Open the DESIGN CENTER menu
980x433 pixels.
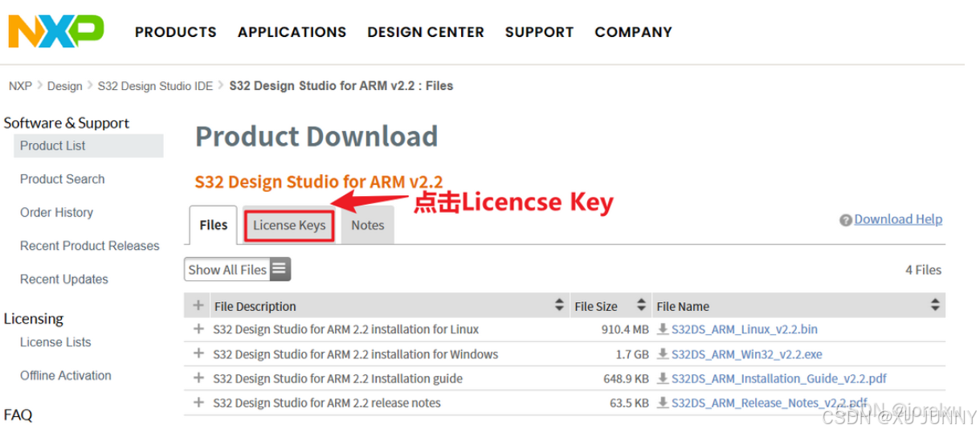[x=426, y=32]
